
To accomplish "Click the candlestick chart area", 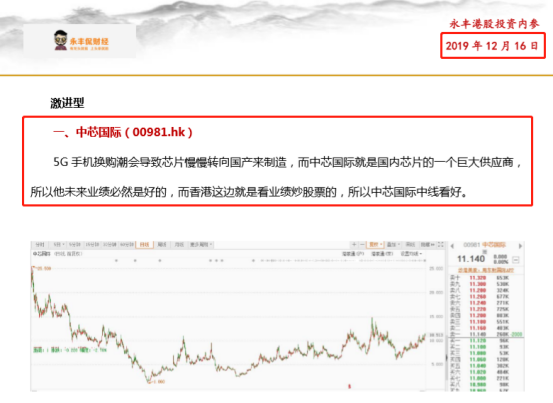I will [229, 326].
